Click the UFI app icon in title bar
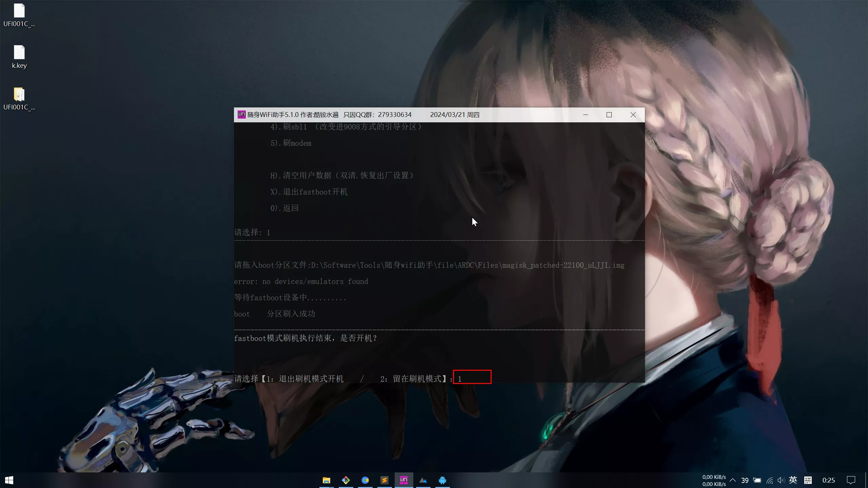This screenshot has width=868, height=488. (241, 115)
